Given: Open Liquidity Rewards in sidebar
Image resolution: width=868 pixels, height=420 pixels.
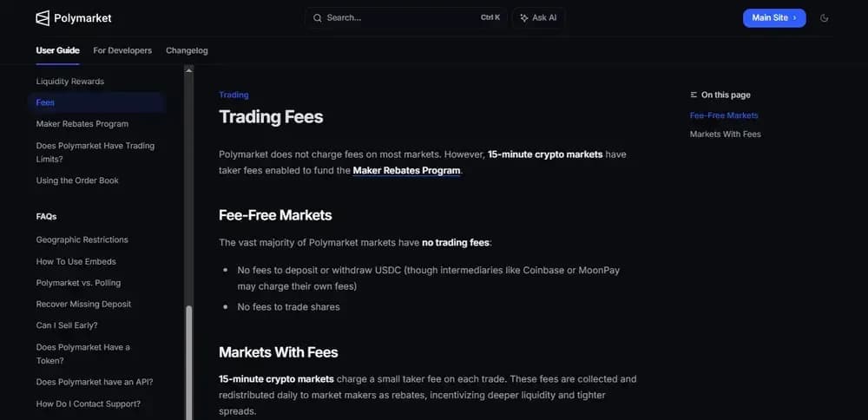Looking at the screenshot, I should coord(69,82).
